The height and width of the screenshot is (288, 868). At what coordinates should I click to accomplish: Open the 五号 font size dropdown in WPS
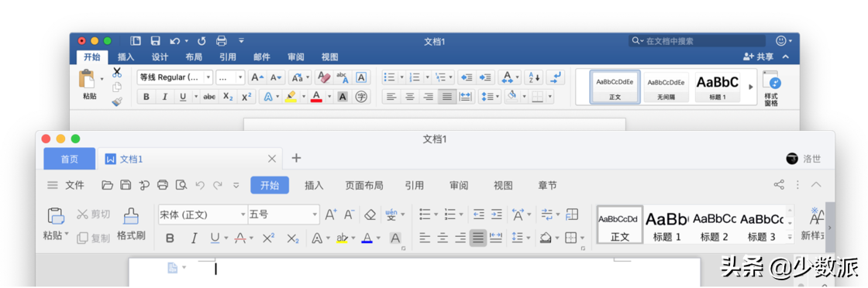(x=315, y=214)
